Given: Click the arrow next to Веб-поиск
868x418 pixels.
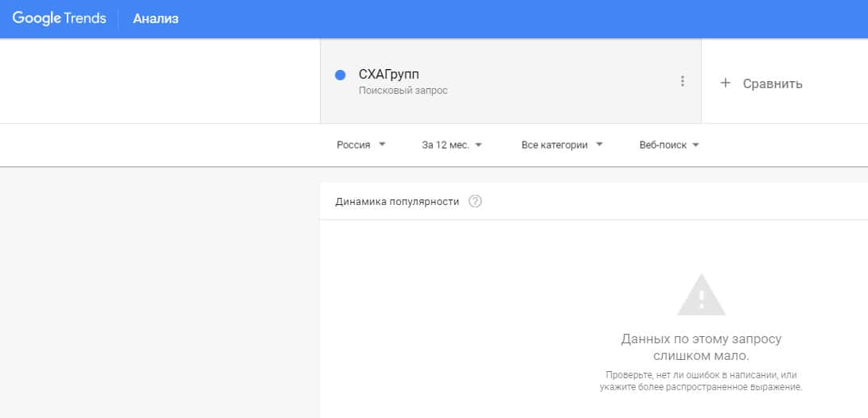Looking at the screenshot, I should 695,145.
